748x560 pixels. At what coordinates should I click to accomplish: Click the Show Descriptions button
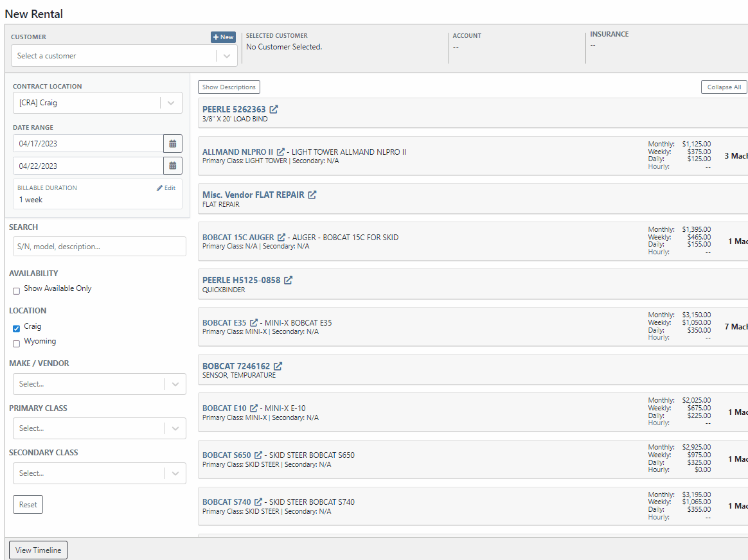229,87
